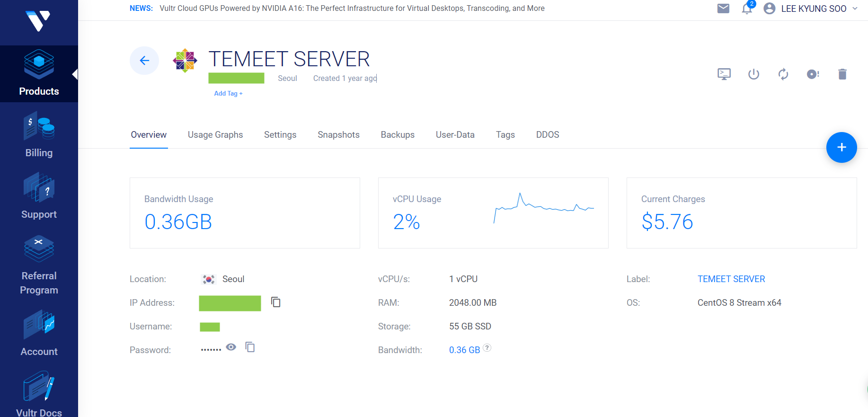Viewport: 868px width, 417px height.
Task: Click the Vultr logo in sidebar
Action: [x=38, y=21]
